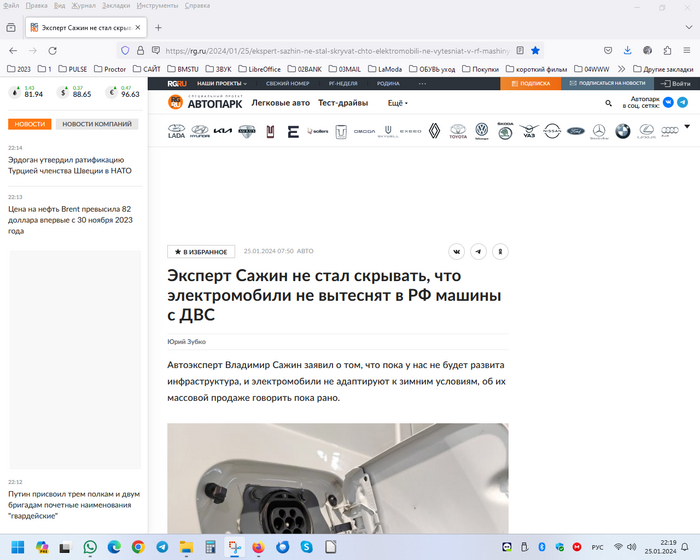Open the Audi brand logo
This screenshot has height=560, width=700.
(669, 131)
